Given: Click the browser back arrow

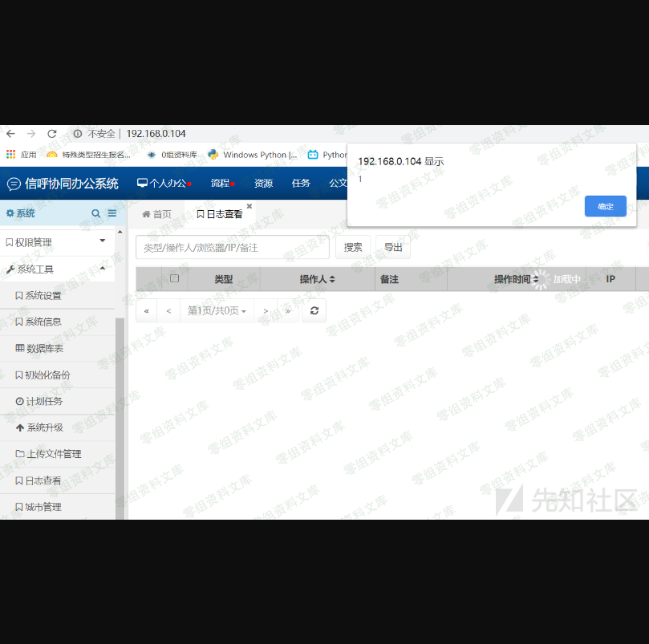Looking at the screenshot, I should coord(10,134).
